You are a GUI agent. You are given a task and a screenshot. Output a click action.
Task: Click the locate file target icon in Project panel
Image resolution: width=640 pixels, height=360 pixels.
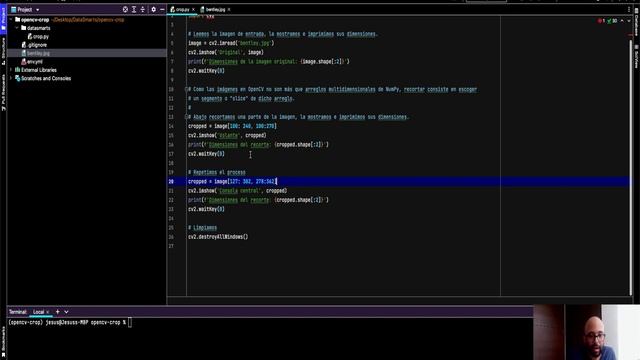tap(125, 9)
